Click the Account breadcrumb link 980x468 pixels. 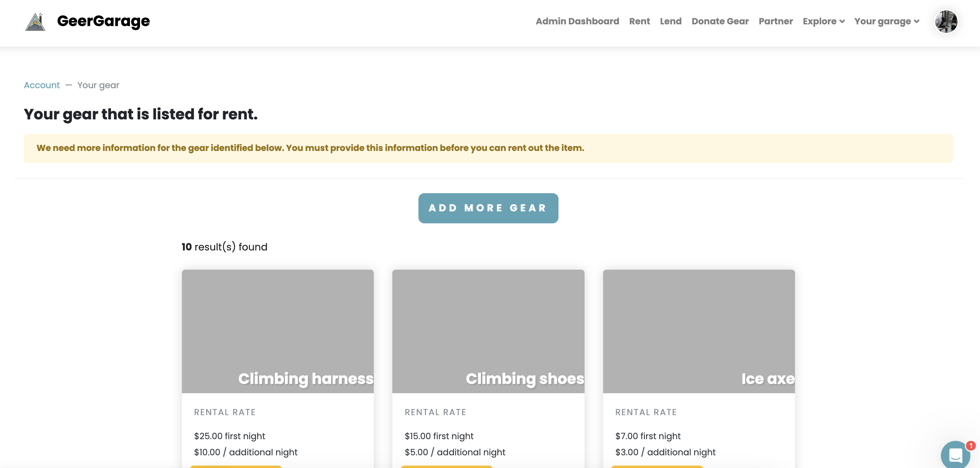42,85
